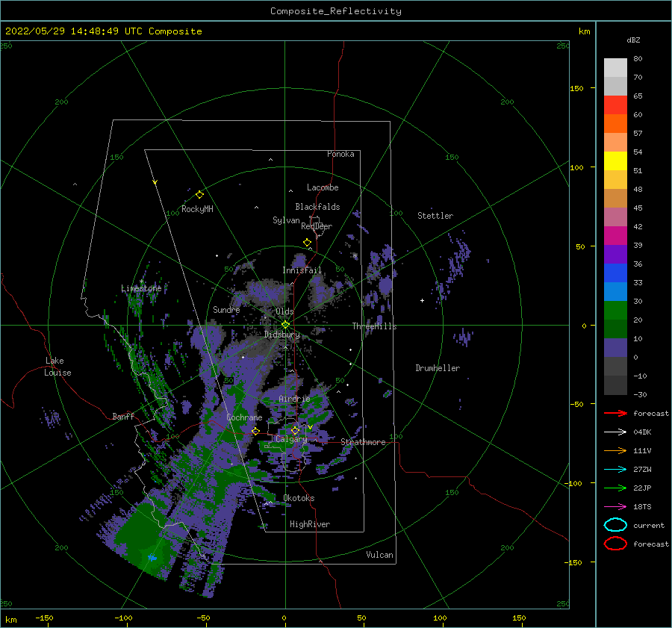
Task: Click the cyan current ellipse icon
Action: pos(615,525)
